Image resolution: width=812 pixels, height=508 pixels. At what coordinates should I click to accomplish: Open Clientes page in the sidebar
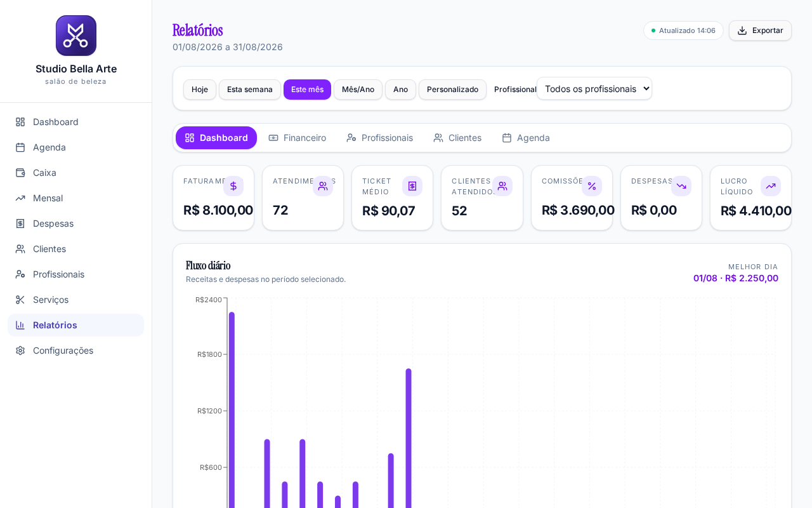point(76,249)
